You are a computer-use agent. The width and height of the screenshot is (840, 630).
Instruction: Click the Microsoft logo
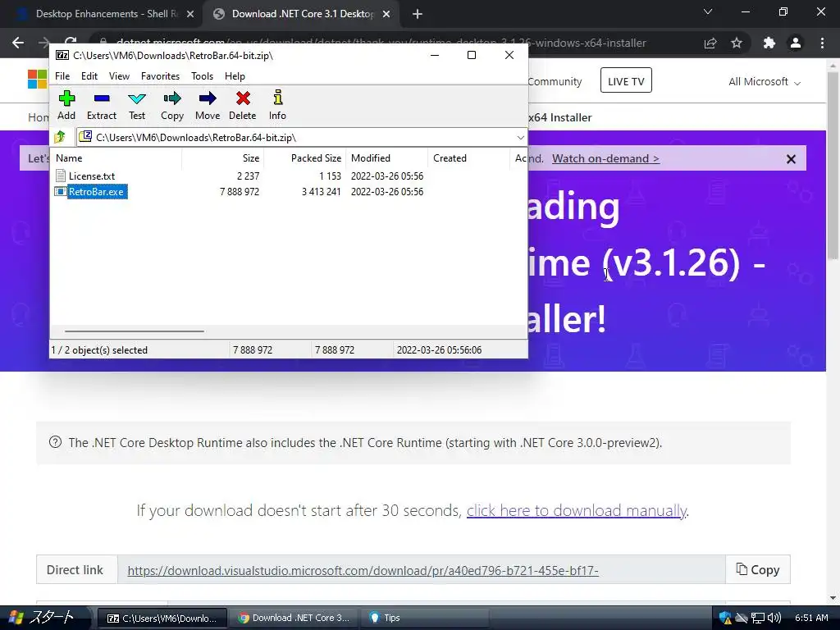click(x=37, y=80)
